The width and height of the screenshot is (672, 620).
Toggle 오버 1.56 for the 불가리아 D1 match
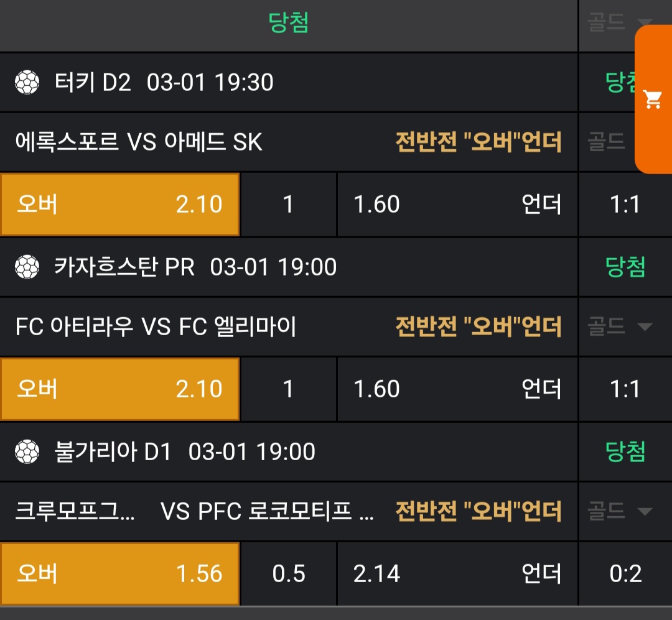pyautogui.click(x=119, y=573)
